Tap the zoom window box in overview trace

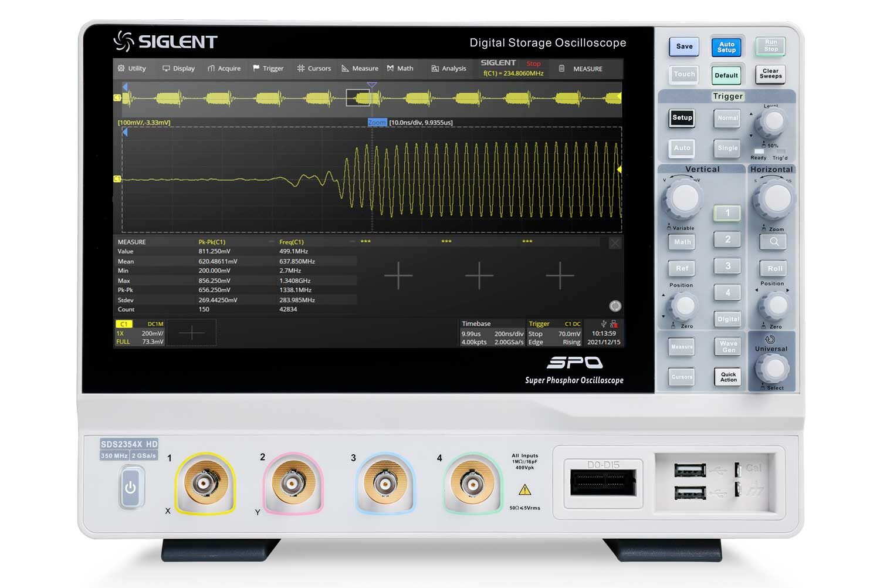pyautogui.click(x=358, y=98)
